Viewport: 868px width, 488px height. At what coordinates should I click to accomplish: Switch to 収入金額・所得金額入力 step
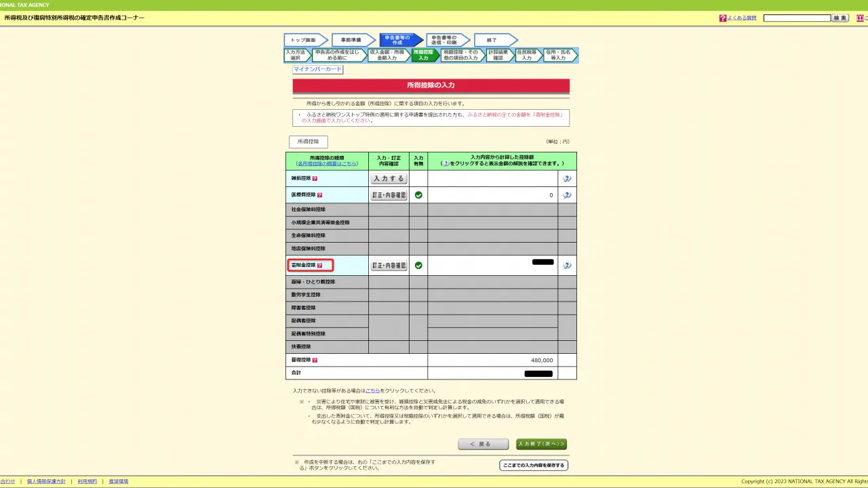pyautogui.click(x=387, y=56)
